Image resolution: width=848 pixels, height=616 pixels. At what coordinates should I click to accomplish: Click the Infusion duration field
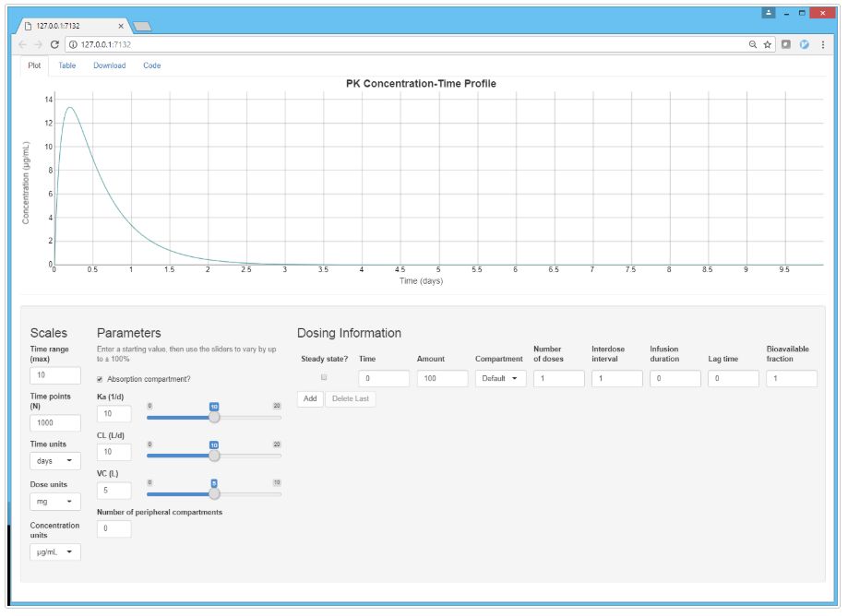coord(675,378)
